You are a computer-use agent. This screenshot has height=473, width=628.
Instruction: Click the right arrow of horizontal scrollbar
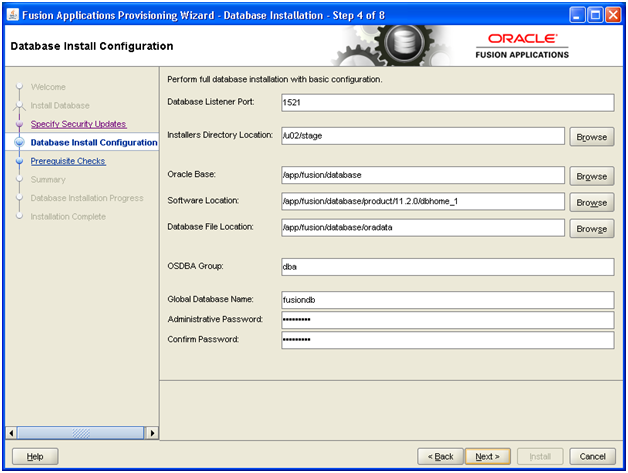(152, 433)
